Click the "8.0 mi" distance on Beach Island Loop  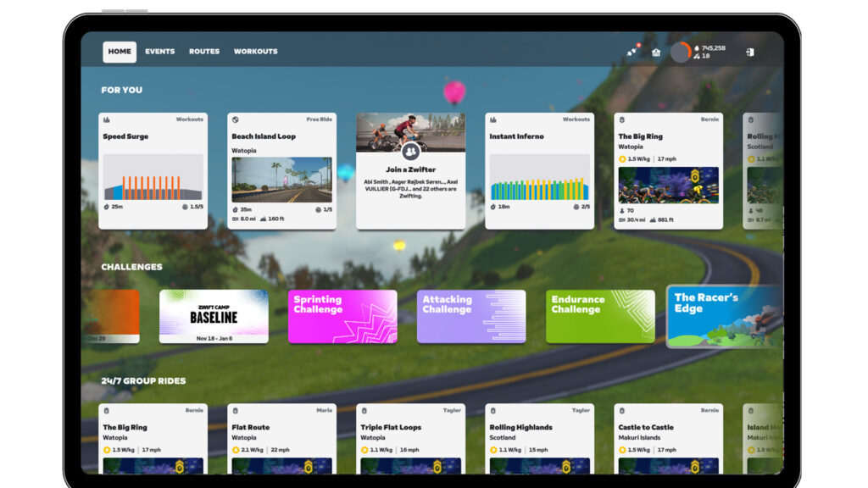(x=248, y=219)
